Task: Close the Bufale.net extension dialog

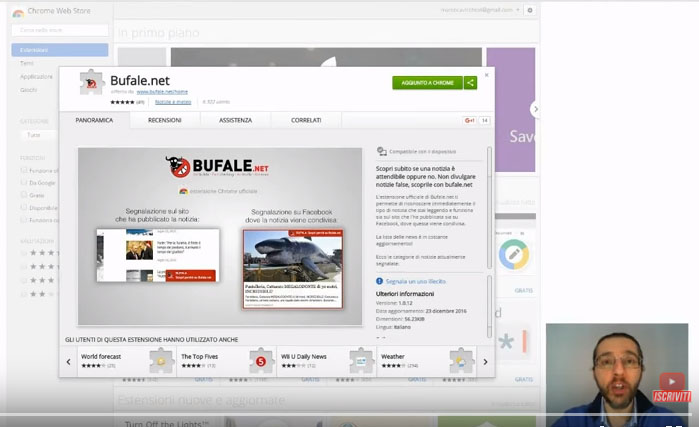Action: pos(487,73)
